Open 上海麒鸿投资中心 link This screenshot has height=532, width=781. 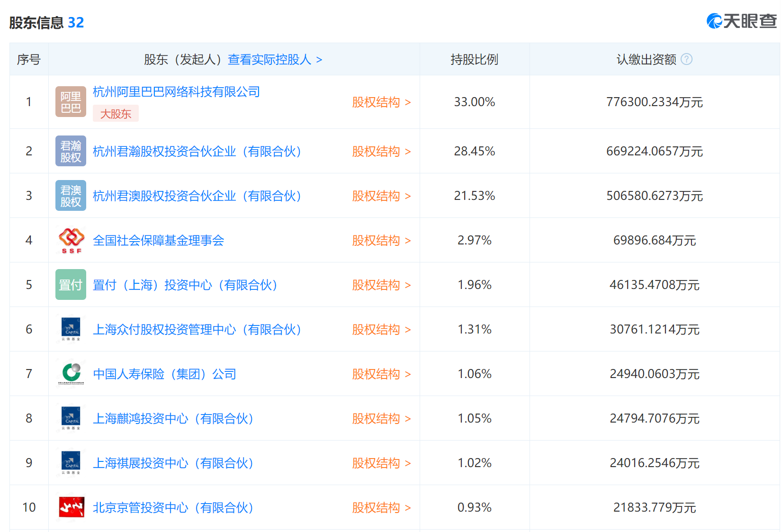pyautogui.click(x=173, y=419)
